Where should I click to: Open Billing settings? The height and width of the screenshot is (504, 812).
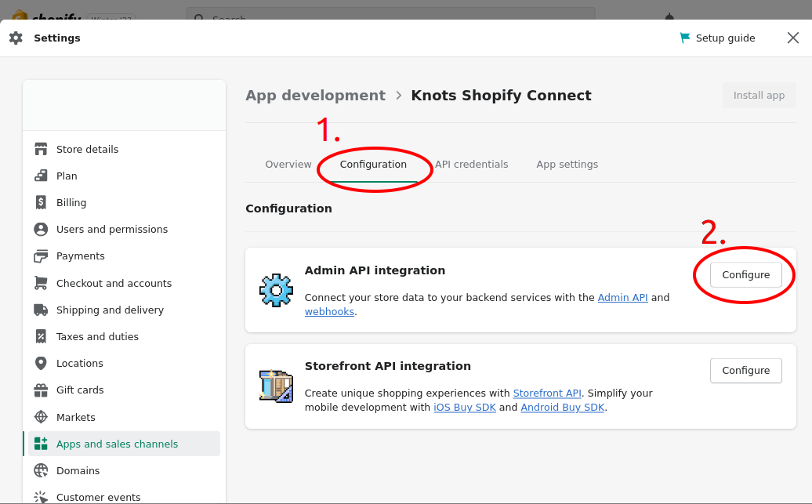[x=125, y=202]
